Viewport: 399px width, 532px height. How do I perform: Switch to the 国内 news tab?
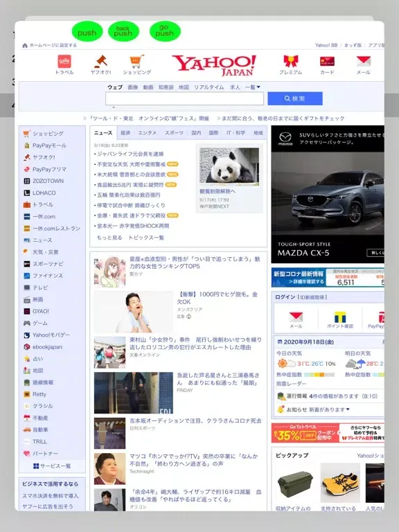click(x=196, y=133)
